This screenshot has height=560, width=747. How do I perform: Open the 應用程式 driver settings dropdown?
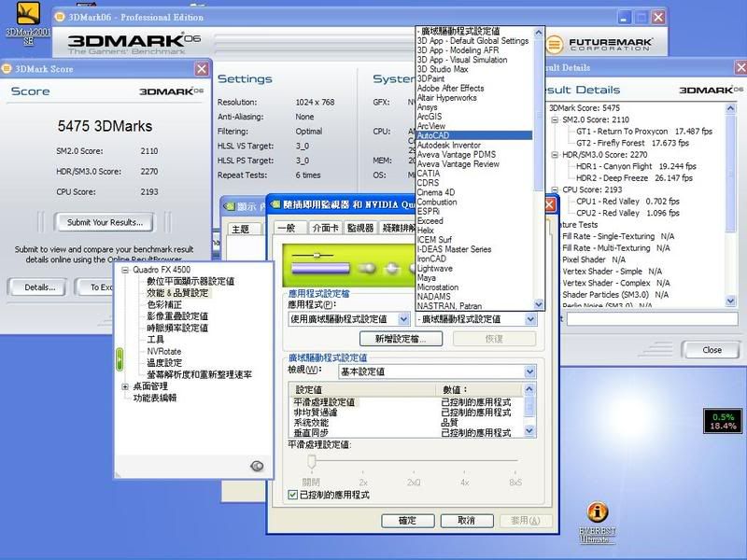[348, 319]
